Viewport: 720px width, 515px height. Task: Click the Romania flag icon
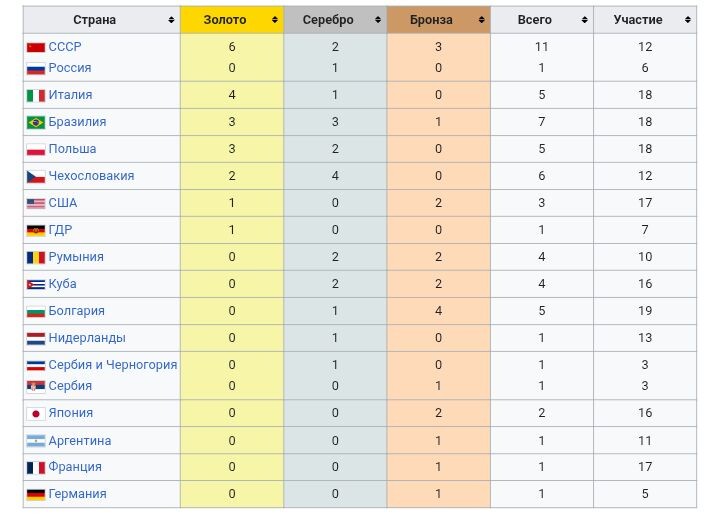coord(36,257)
